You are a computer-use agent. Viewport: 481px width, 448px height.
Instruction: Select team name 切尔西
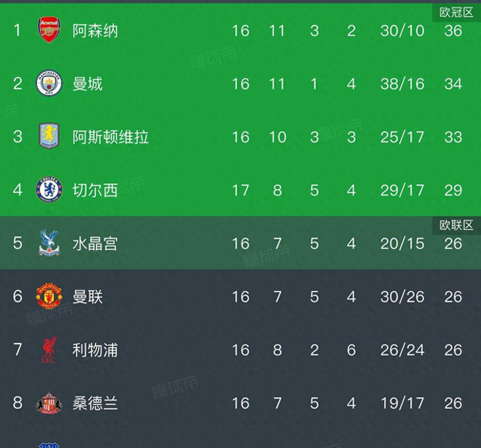(x=96, y=190)
